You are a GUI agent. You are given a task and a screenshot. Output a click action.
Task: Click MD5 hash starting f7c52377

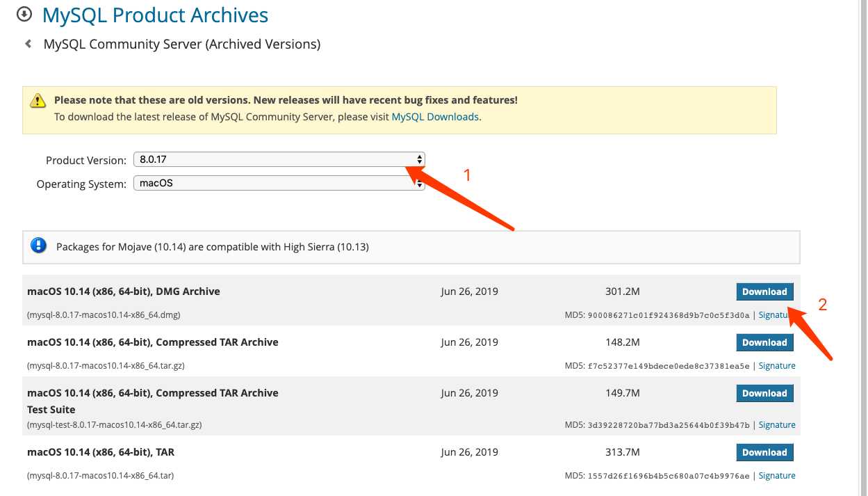tap(669, 367)
